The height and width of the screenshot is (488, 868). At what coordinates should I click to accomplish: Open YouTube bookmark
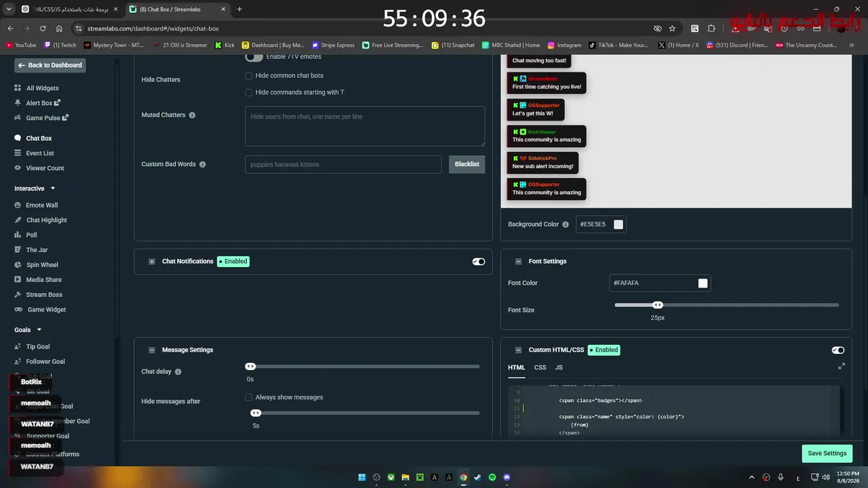pos(21,45)
